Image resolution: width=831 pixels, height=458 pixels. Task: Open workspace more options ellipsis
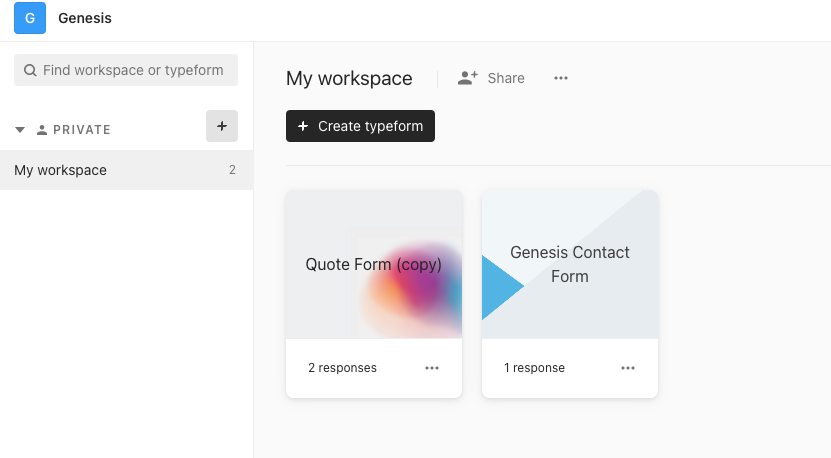click(561, 78)
